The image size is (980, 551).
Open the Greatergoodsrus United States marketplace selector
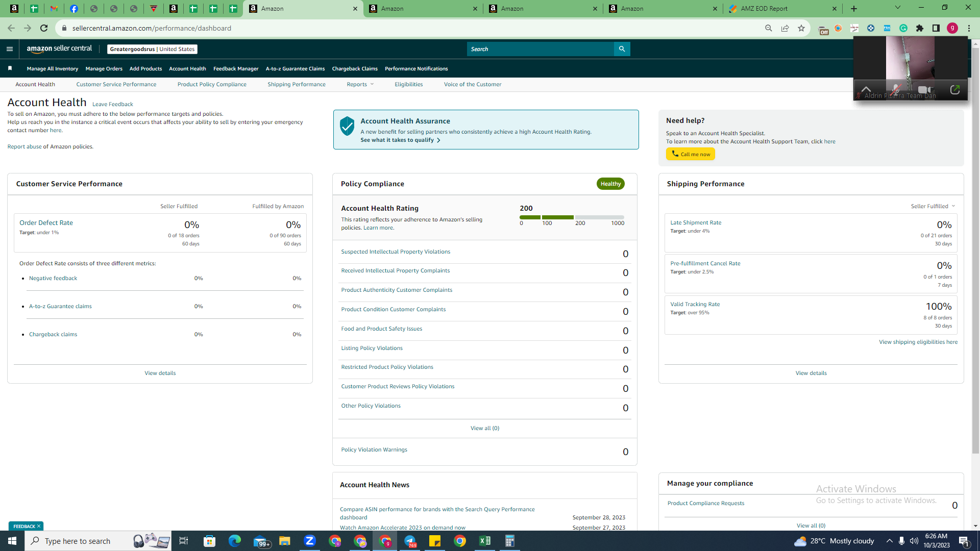coord(152,49)
